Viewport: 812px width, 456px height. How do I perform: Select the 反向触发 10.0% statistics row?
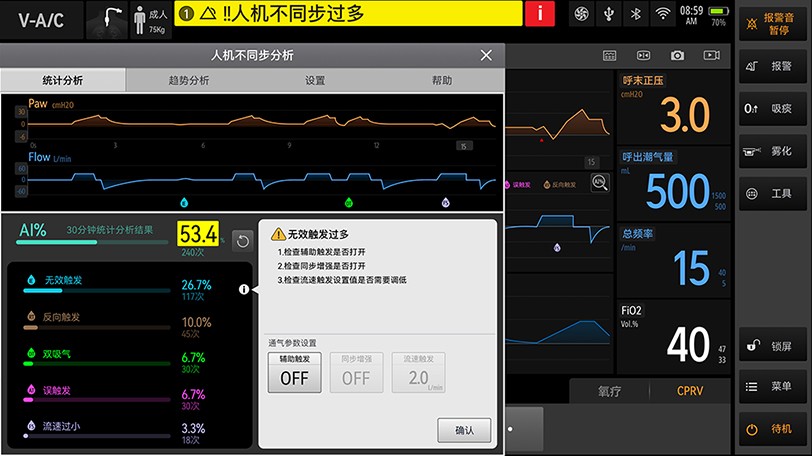point(120,323)
